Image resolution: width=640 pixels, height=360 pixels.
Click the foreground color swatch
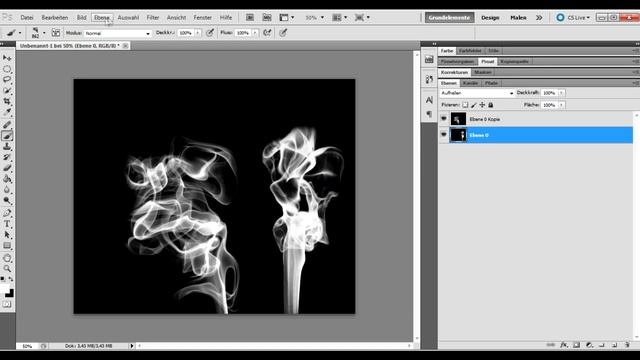pyautogui.click(x=4, y=288)
